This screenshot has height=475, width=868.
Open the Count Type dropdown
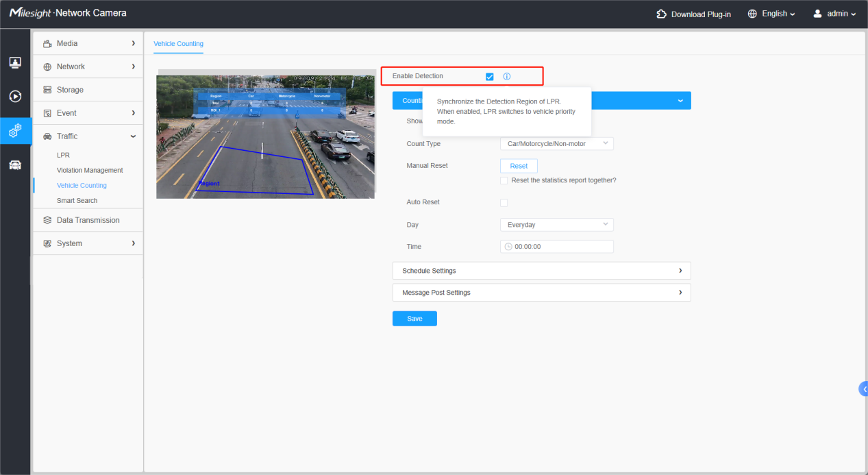(x=557, y=143)
